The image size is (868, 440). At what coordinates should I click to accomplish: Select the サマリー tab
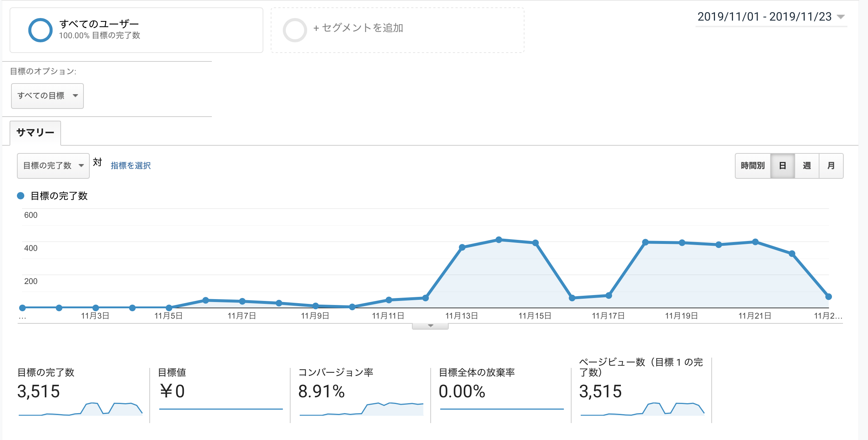(x=35, y=132)
